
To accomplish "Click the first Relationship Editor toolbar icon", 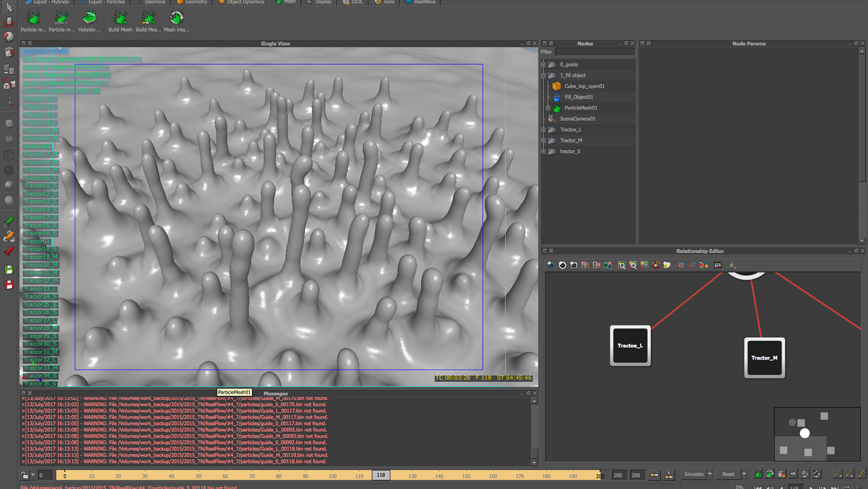I will pos(551,265).
